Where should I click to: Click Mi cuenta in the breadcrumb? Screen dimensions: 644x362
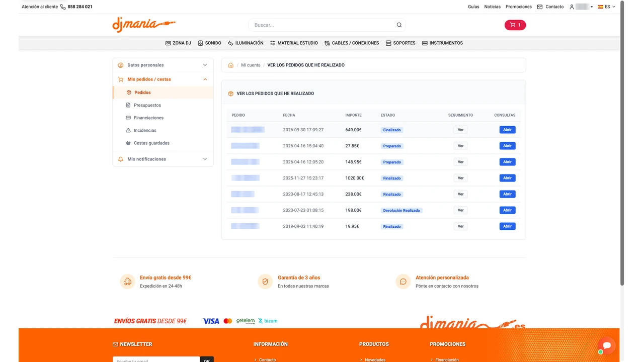251,65
